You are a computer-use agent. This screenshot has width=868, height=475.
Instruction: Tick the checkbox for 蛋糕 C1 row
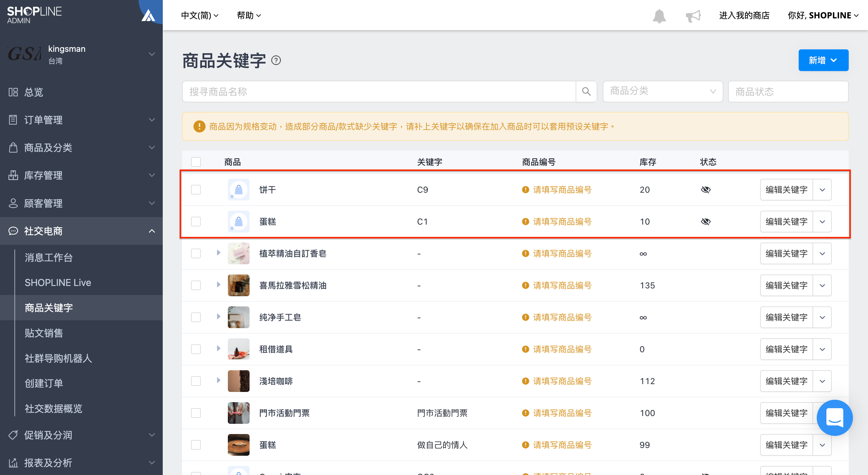pyautogui.click(x=196, y=222)
